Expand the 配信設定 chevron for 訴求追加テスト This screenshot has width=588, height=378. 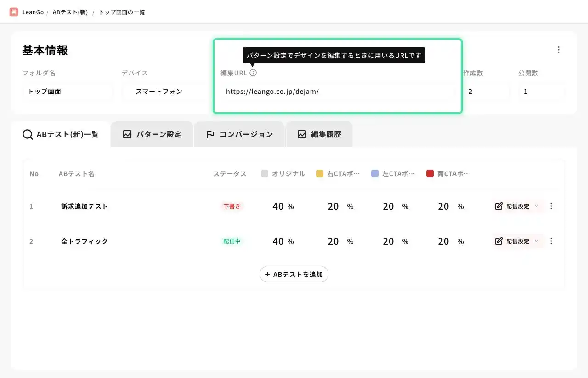click(x=537, y=206)
